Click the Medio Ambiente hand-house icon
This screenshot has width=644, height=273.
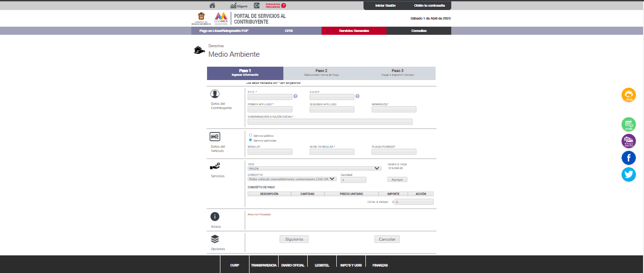click(199, 50)
